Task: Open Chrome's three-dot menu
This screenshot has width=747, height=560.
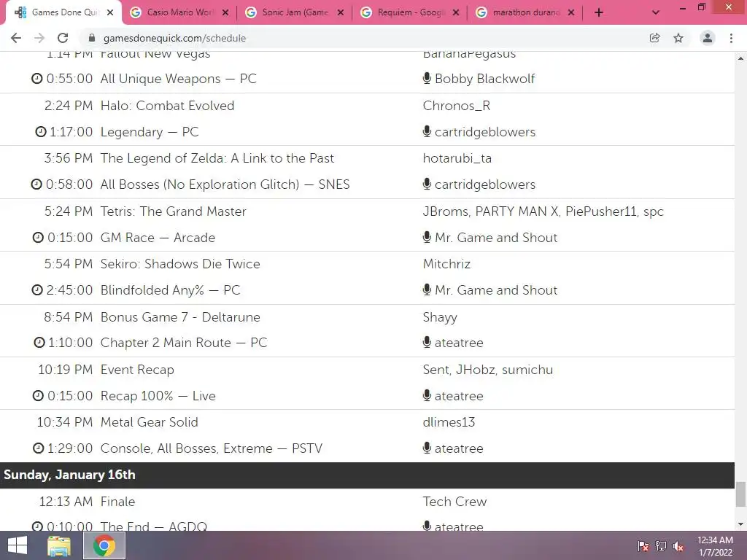Action: pos(731,38)
